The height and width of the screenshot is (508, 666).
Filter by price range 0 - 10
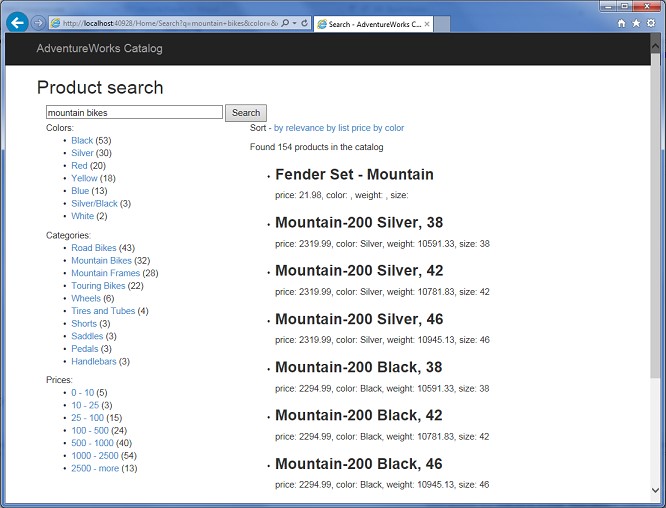pos(83,393)
